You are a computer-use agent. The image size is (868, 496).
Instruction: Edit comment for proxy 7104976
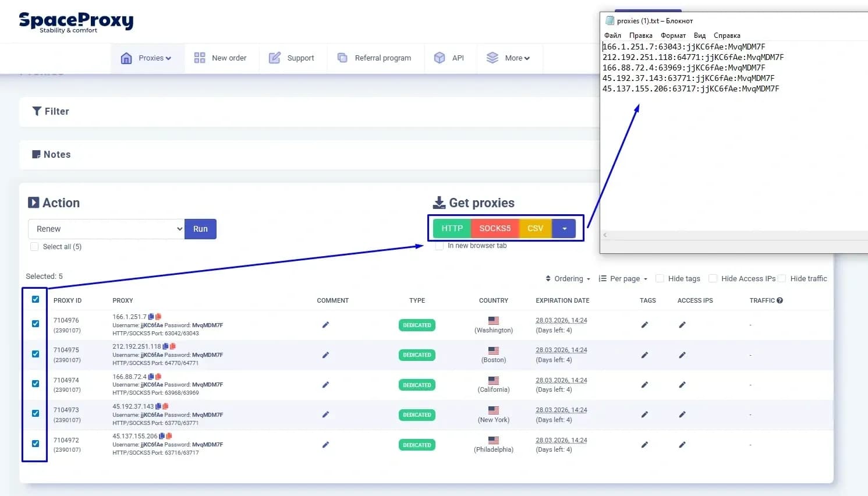[x=325, y=325]
